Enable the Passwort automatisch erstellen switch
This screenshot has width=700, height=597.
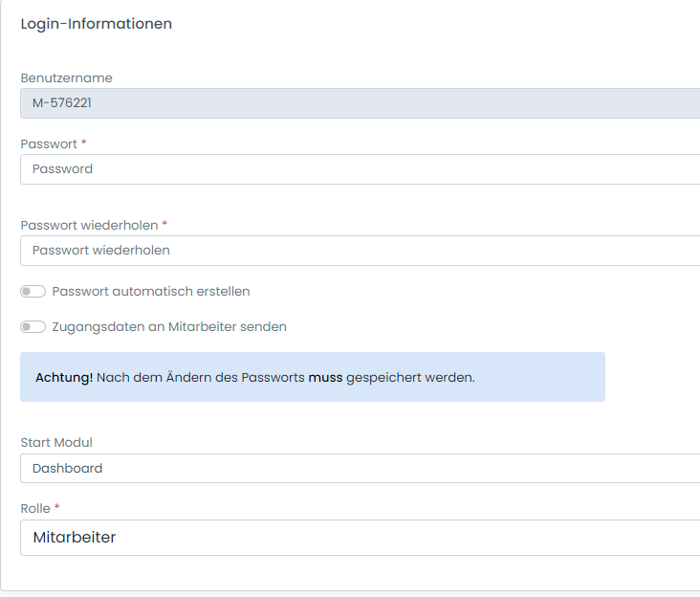click(x=33, y=292)
